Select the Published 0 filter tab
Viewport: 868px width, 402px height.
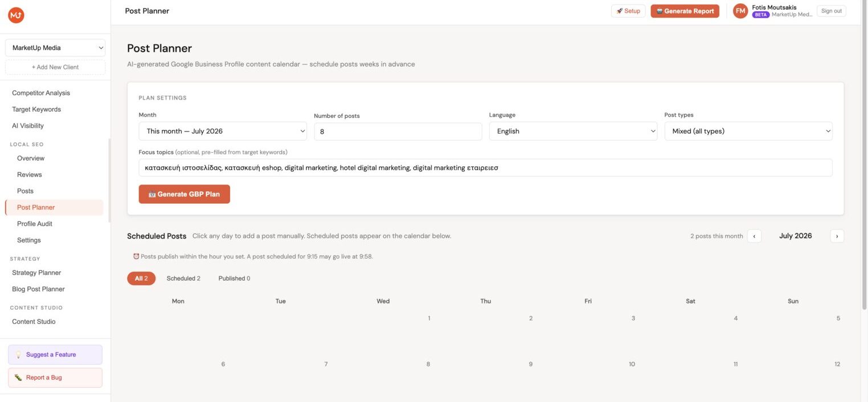234,278
